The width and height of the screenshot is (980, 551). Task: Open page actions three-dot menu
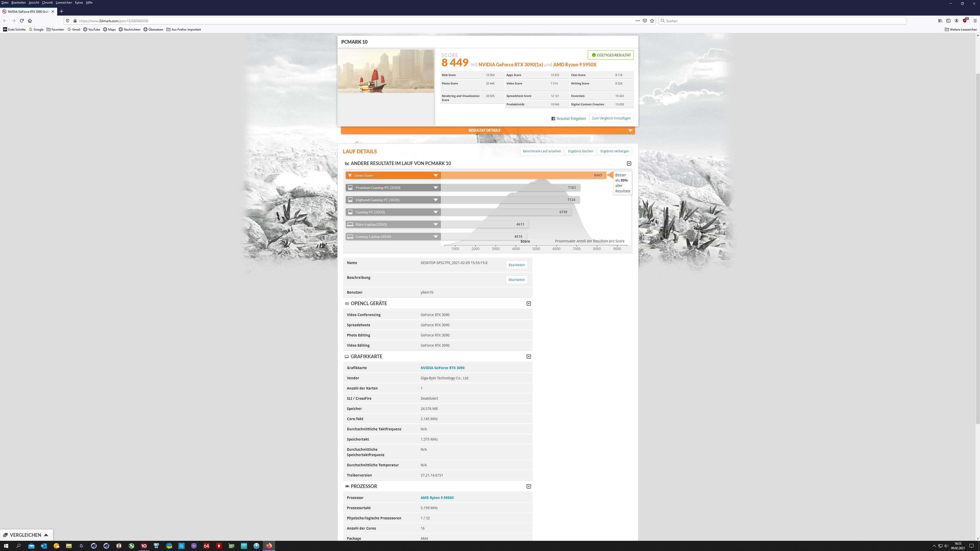pos(638,20)
